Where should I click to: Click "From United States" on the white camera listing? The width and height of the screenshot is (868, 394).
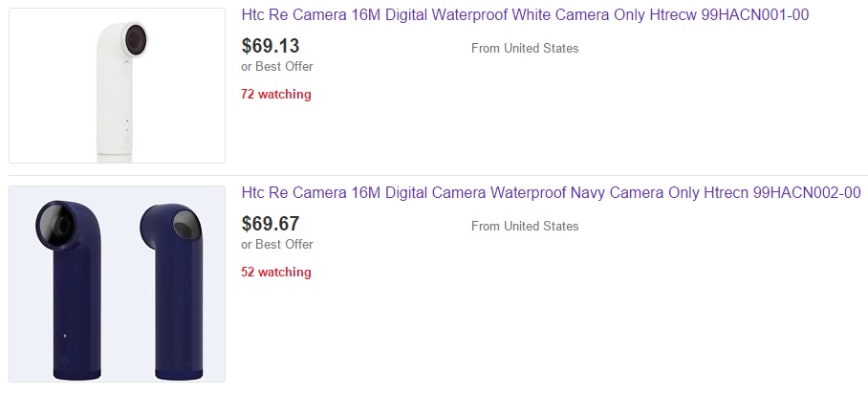525,48
